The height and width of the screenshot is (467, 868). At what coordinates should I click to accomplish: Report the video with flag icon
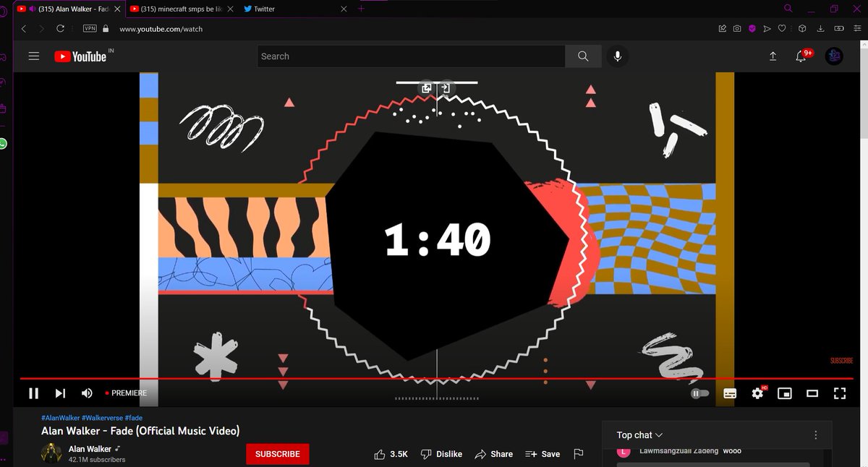(578, 454)
